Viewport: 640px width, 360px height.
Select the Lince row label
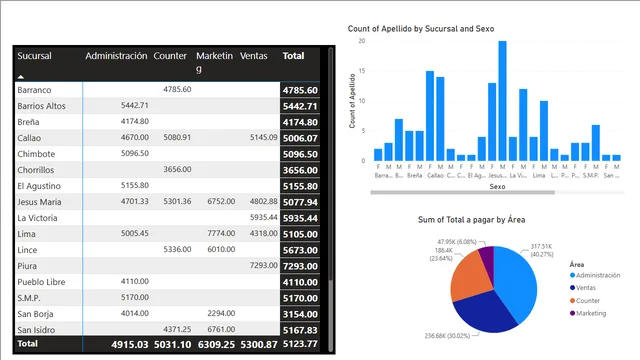[x=27, y=250]
